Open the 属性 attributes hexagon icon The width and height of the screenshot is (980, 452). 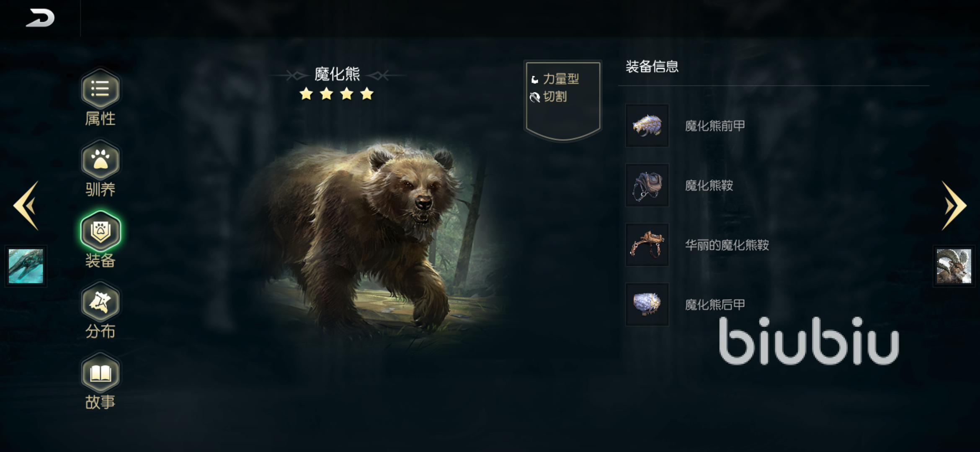click(101, 89)
